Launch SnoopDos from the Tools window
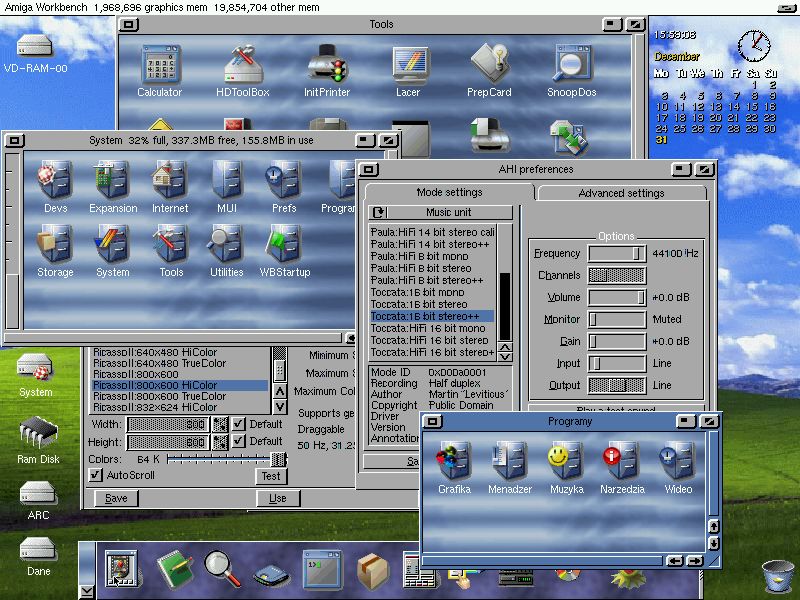Screen dimensions: 800x600 [571, 65]
